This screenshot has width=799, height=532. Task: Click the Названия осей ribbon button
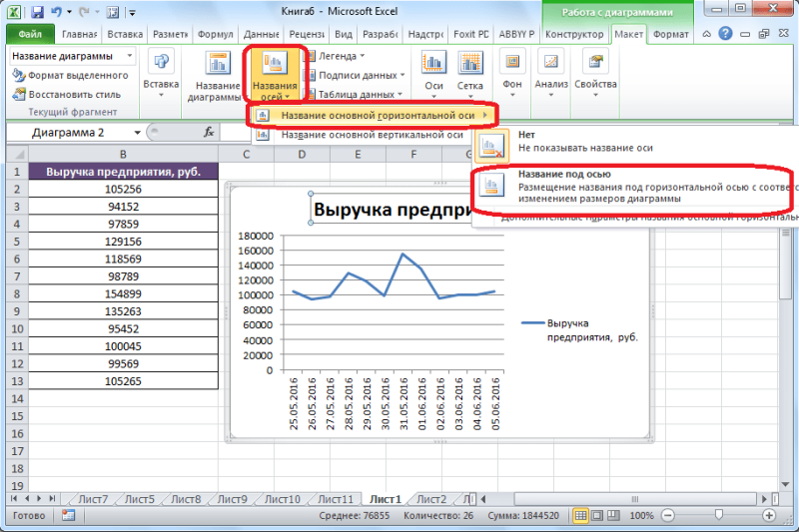(273, 77)
